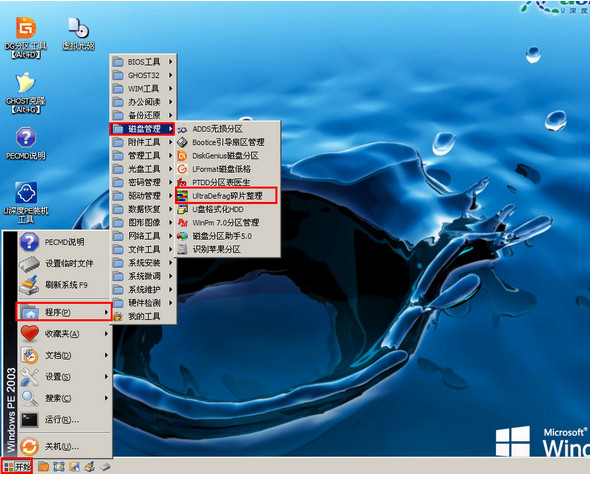
Task: Click the 刷新系统 F9 item
Action: 65,285
